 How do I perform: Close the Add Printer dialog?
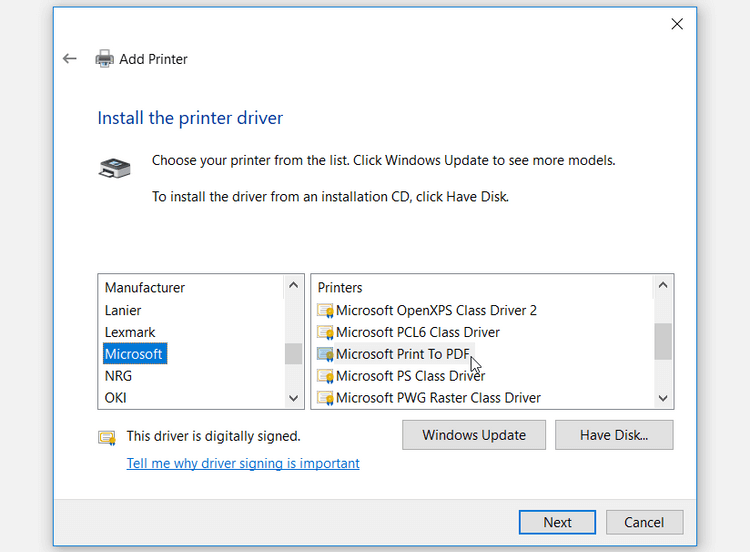coord(677,24)
